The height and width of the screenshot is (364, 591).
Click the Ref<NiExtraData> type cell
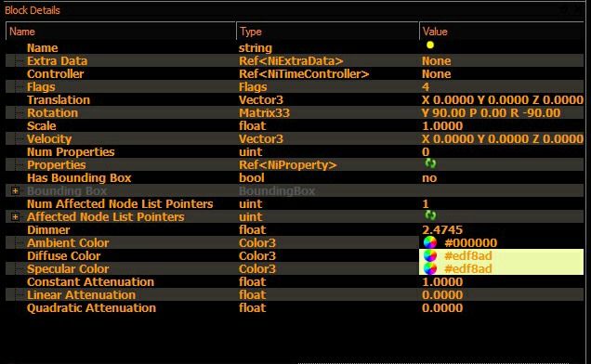click(x=291, y=61)
